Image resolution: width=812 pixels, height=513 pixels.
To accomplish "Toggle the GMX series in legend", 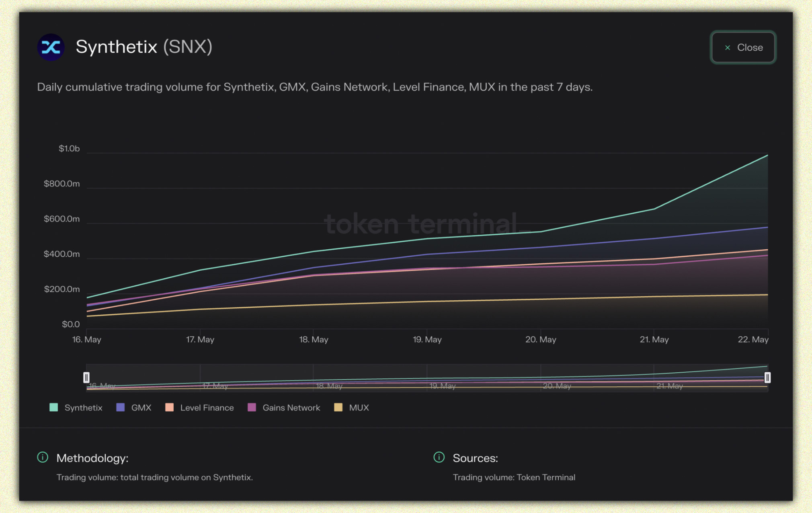I will tap(133, 408).
